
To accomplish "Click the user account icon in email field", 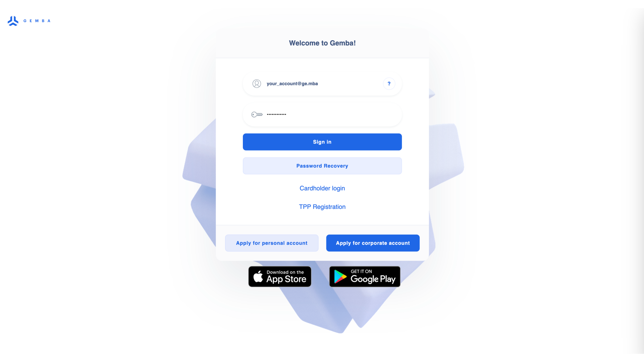I will pos(257,83).
